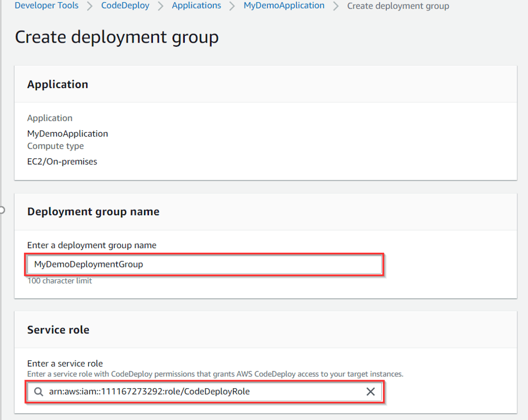
Task: Clear the service role ARN using the X icon
Action: coord(370,392)
